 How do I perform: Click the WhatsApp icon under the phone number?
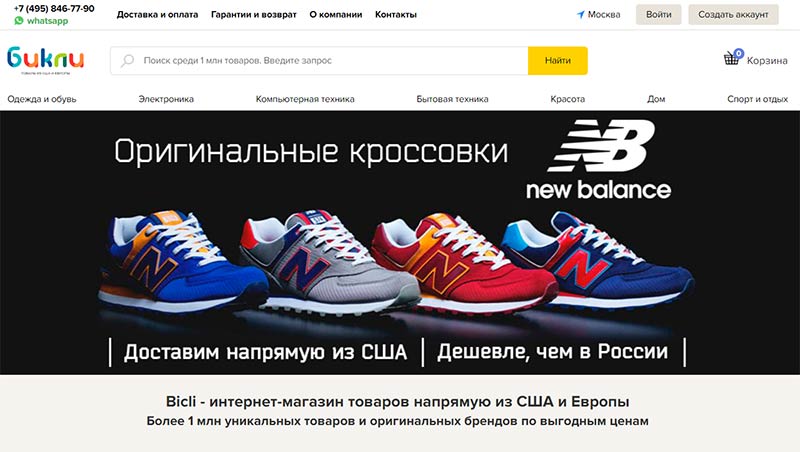(19, 21)
